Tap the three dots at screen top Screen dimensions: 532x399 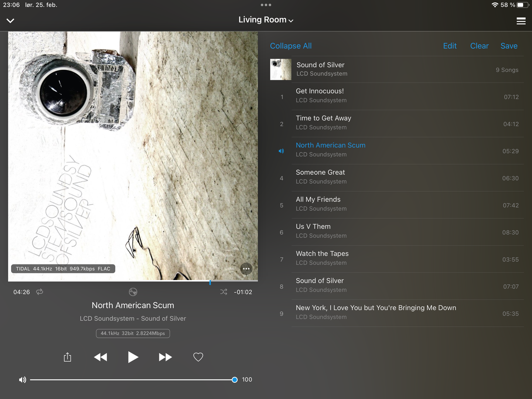266,5
